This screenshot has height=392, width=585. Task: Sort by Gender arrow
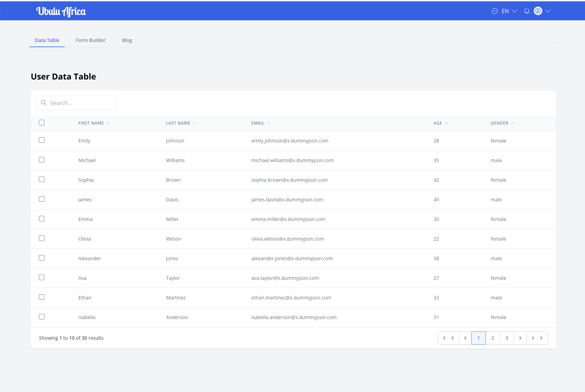pyautogui.click(x=513, y=123)
